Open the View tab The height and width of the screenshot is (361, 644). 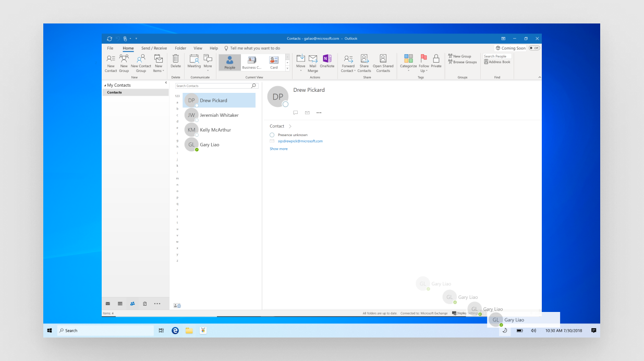pos(198,48)
